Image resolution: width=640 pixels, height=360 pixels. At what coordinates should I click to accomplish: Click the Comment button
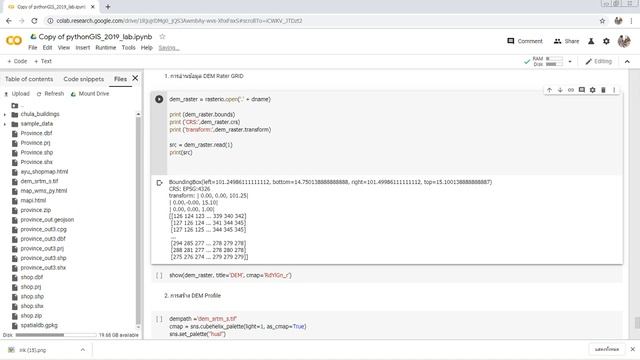tap(525, 41)
